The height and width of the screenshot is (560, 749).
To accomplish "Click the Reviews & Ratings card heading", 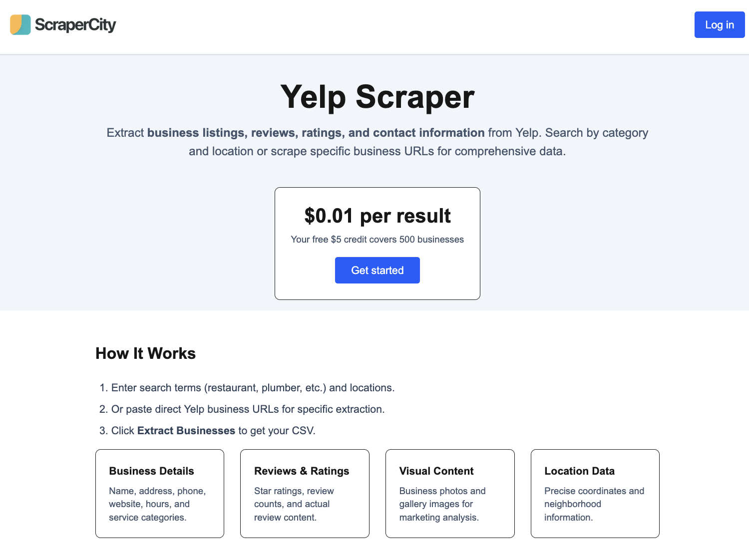I will [302, 471].
